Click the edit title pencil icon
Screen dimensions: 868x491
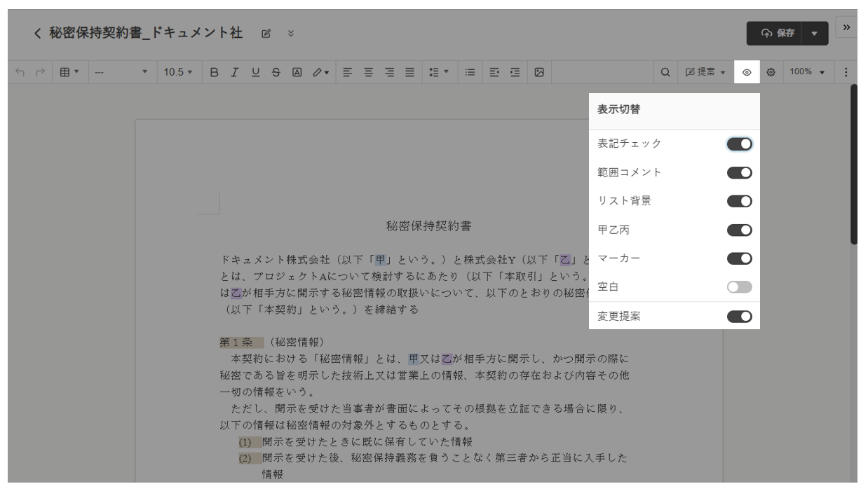(266, 34)
